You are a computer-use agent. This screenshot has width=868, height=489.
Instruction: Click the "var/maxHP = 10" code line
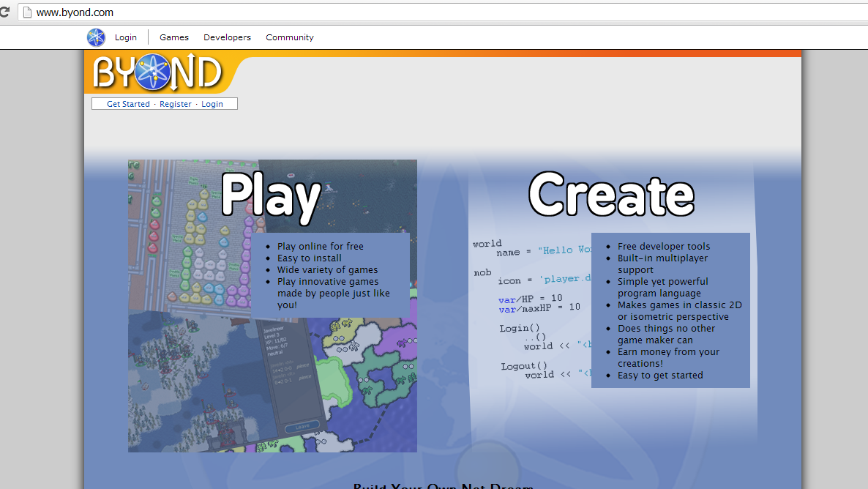(539, 307)
